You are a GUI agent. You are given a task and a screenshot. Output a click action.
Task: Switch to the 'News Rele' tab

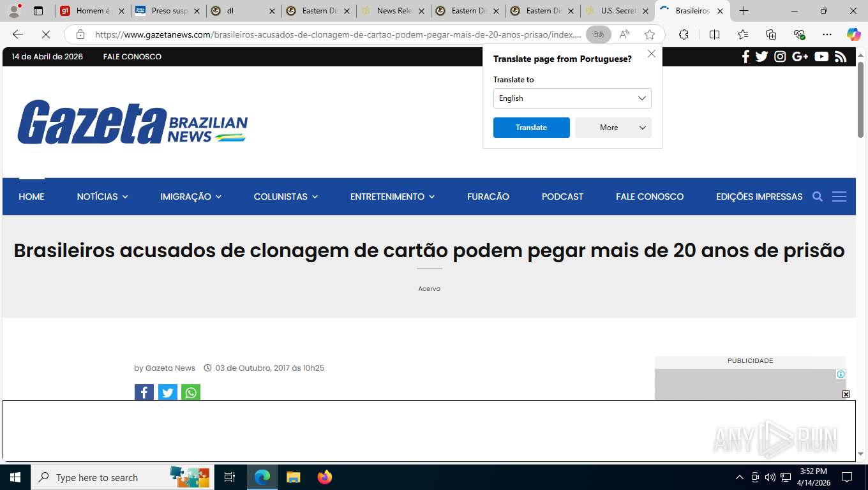click(x=394, y=11)
